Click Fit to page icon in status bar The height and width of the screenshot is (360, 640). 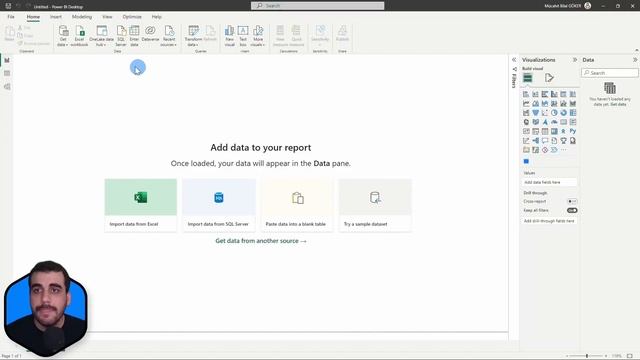[630, 356]
